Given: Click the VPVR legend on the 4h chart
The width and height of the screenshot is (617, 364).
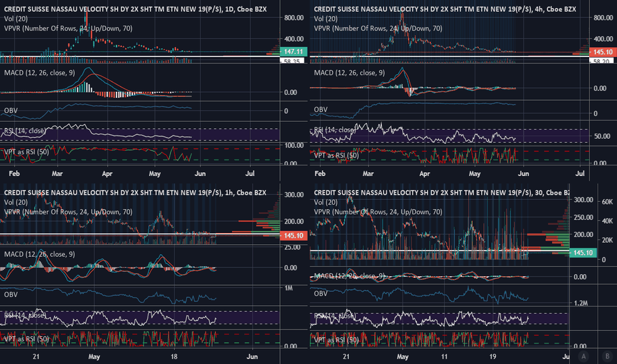Looking at the screenshot, I should tap(378, 28).
